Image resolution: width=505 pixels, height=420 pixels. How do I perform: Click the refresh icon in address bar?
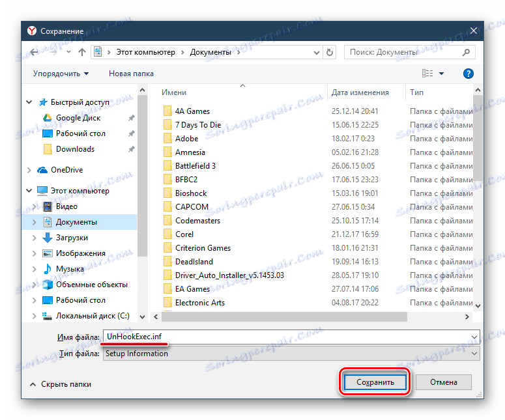click(330, 52)
